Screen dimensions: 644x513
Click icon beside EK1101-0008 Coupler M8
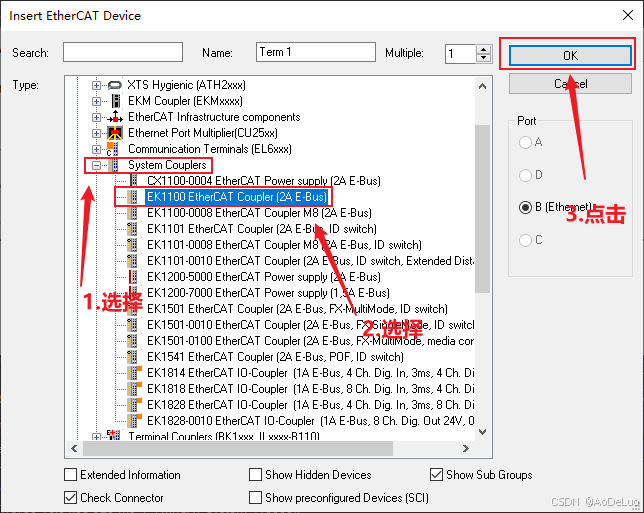pos(132,245)
